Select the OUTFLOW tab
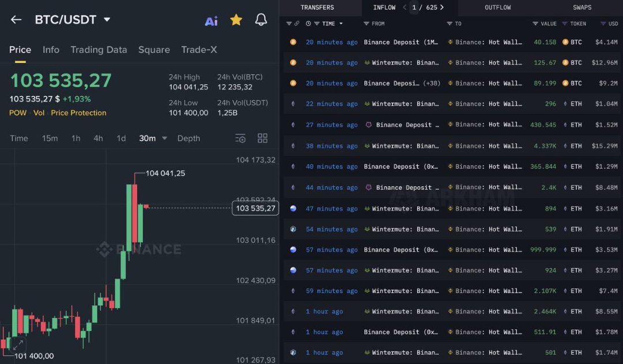Image resolution: width=623 pixels, height=364 pixels. [x=497, y=7]
